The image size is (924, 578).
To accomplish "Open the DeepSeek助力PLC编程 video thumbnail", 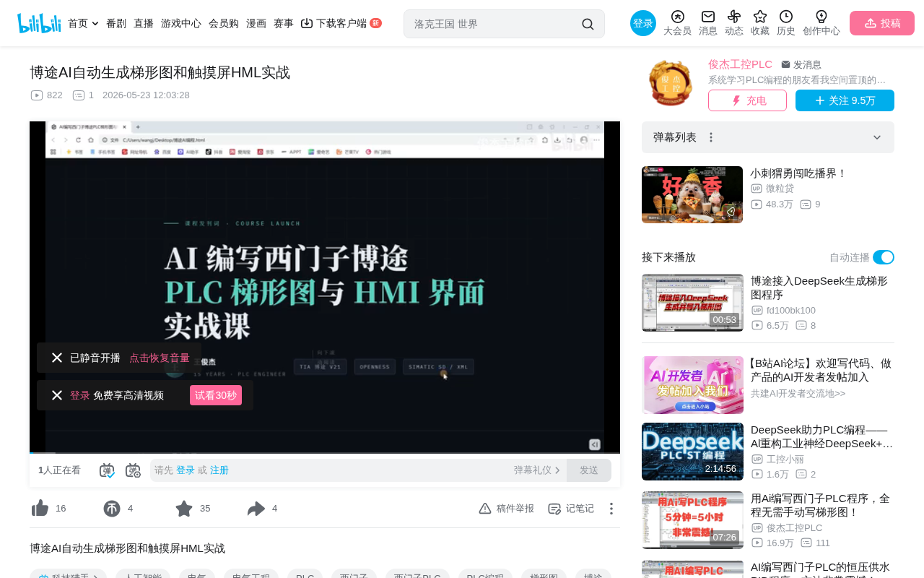I will (x=692, y=452).
